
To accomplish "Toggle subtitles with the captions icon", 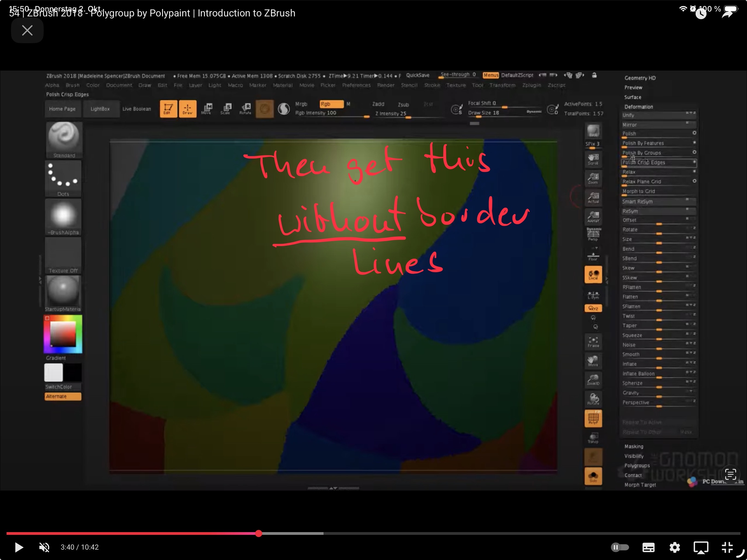I will click(x=648, y=547).
